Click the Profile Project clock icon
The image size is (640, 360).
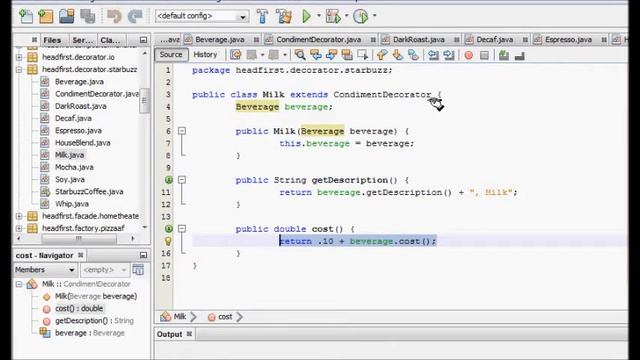tap(360, 16)
